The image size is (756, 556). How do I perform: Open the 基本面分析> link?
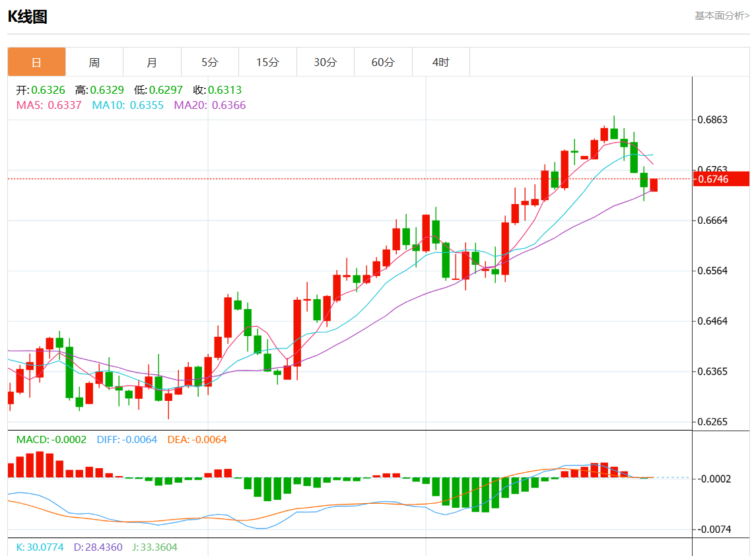(x=722, y=16)
